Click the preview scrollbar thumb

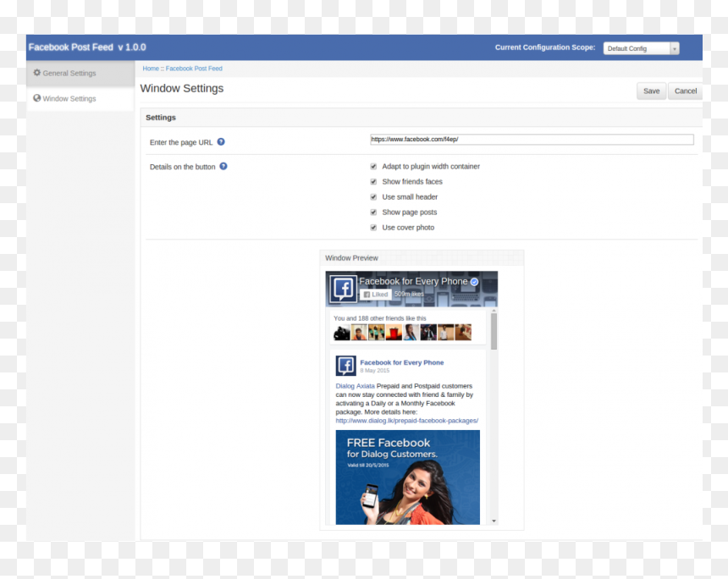tap(494, 331)
